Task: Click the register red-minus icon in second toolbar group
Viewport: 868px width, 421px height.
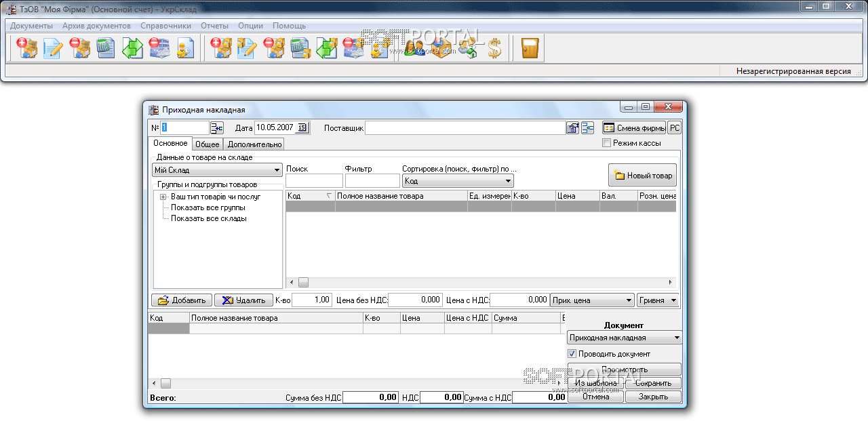Action: click(x=353, y=48)
